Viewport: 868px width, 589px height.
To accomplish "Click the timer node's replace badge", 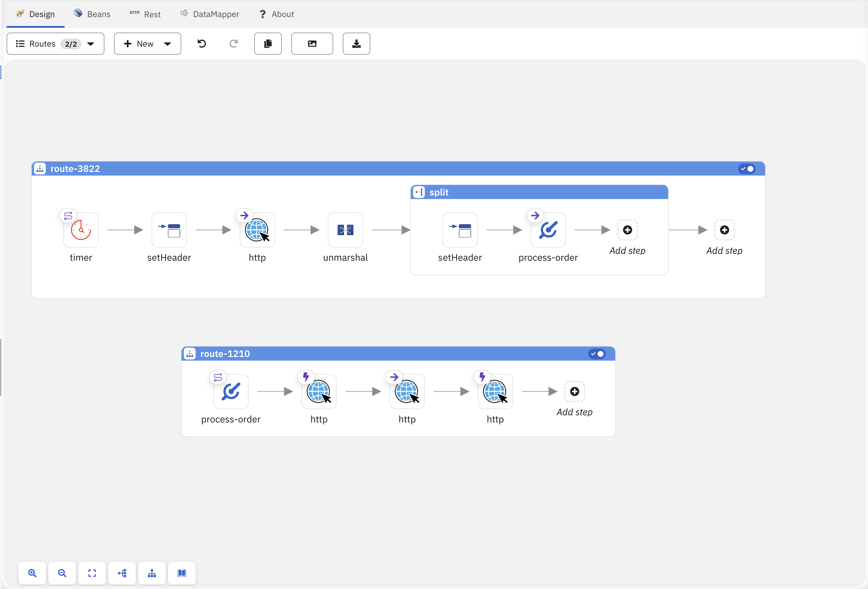I will coord(68,216).
